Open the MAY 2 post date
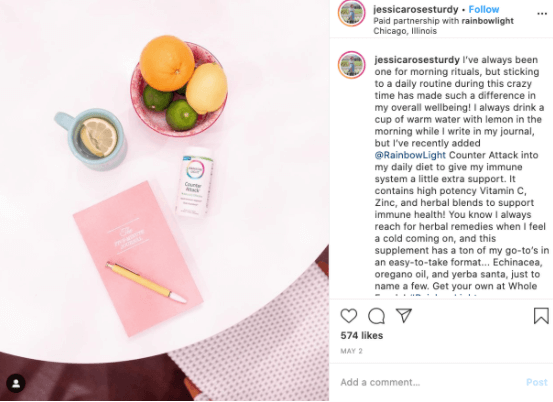 351,351
